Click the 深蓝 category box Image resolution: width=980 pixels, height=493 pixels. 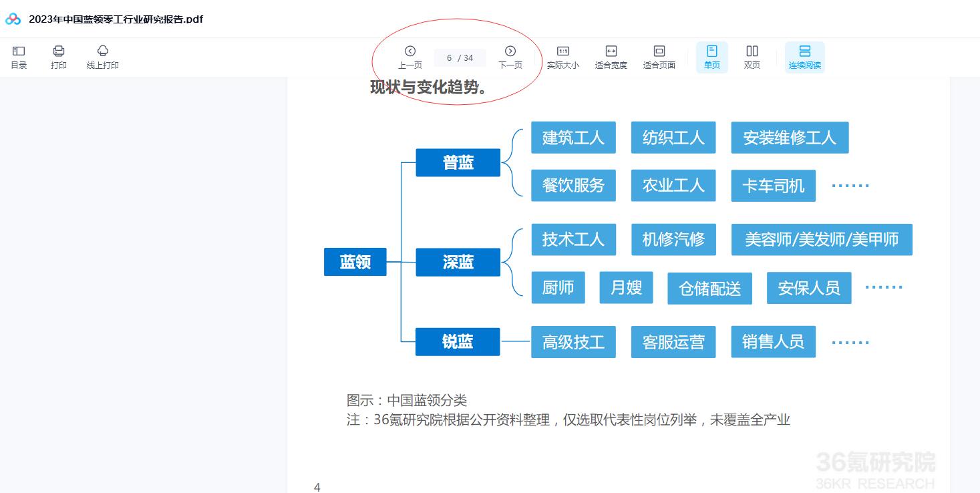pyautogui.click(x=458, y=262)
